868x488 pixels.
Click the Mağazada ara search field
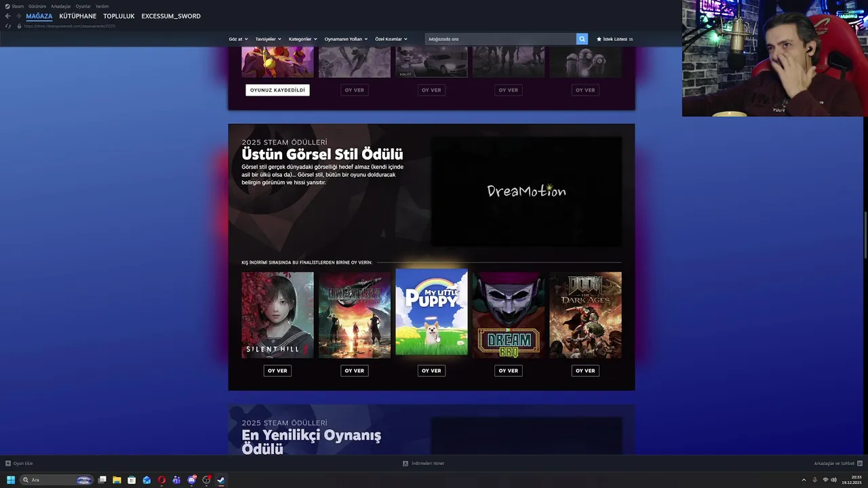point(500,39)
